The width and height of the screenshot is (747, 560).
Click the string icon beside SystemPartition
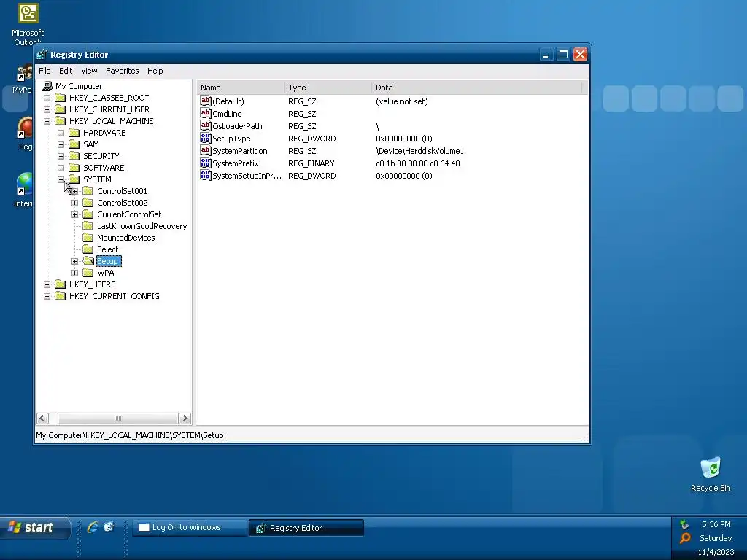(x=205, y=150)
